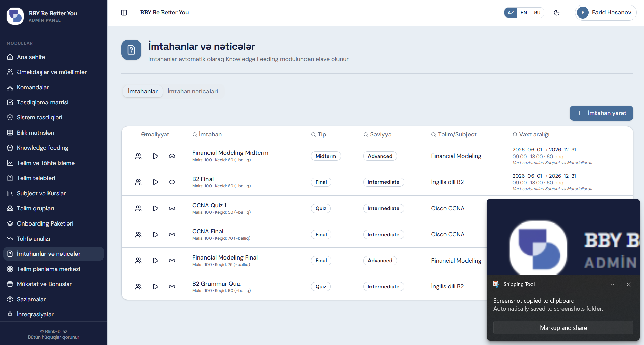Search İmtahan column header filter

tap(207, 134)
